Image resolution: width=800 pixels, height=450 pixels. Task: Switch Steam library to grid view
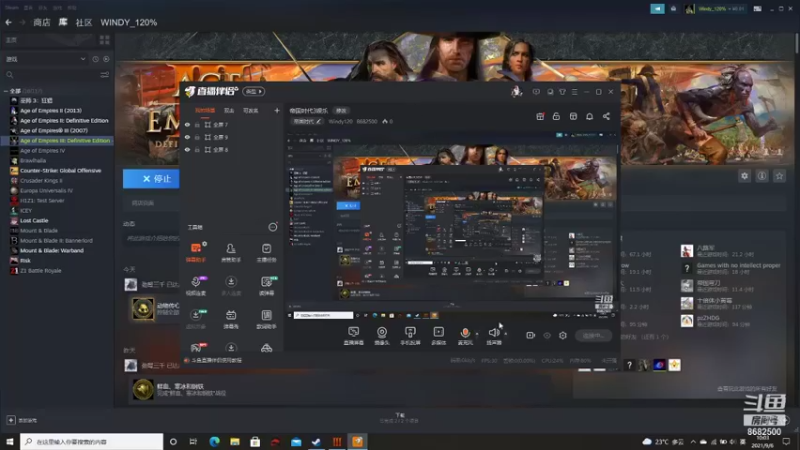point(105,40)
